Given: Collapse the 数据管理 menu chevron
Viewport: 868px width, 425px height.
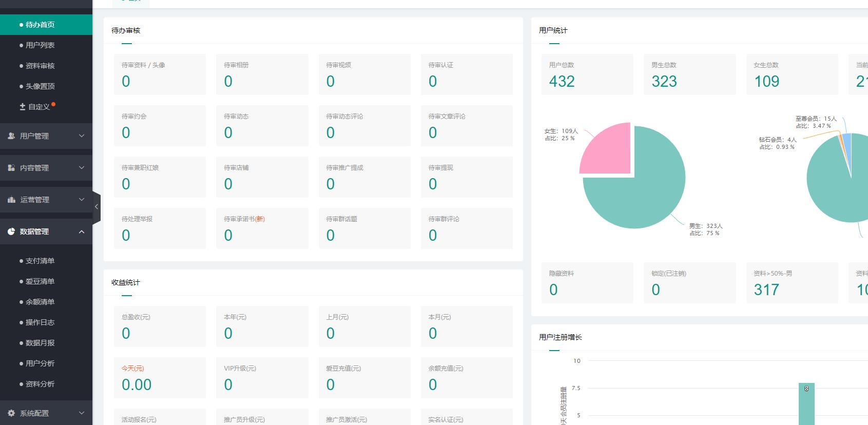Looking at the screenshot, I should coord(82,231).
